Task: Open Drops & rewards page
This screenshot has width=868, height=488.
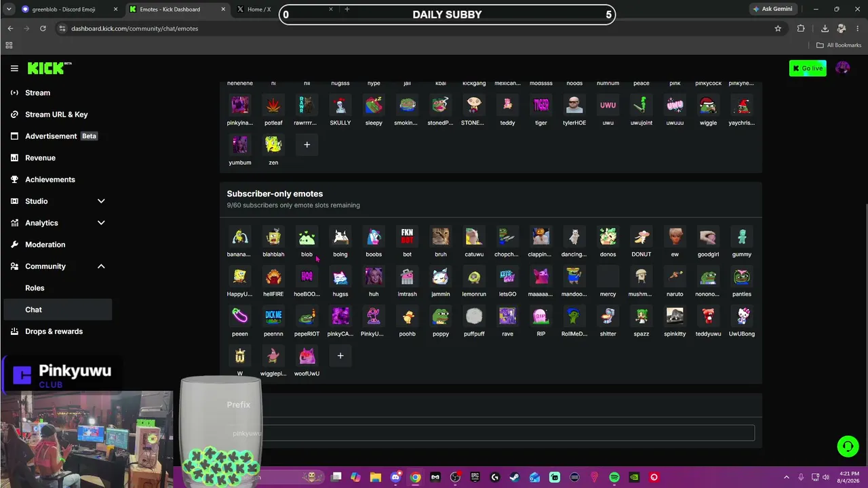Action: [x=54, y=331]
